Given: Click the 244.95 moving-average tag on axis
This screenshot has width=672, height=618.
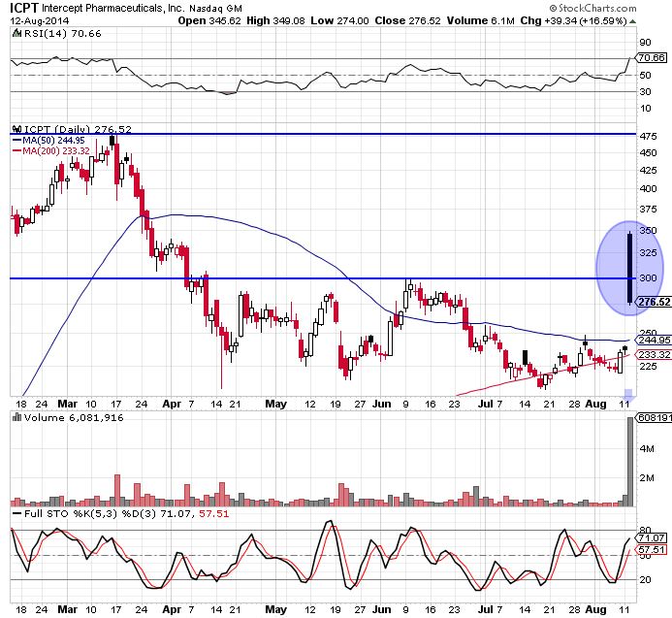Looking at the screenshot, I should pyautogui.click(x=654, y=341).
